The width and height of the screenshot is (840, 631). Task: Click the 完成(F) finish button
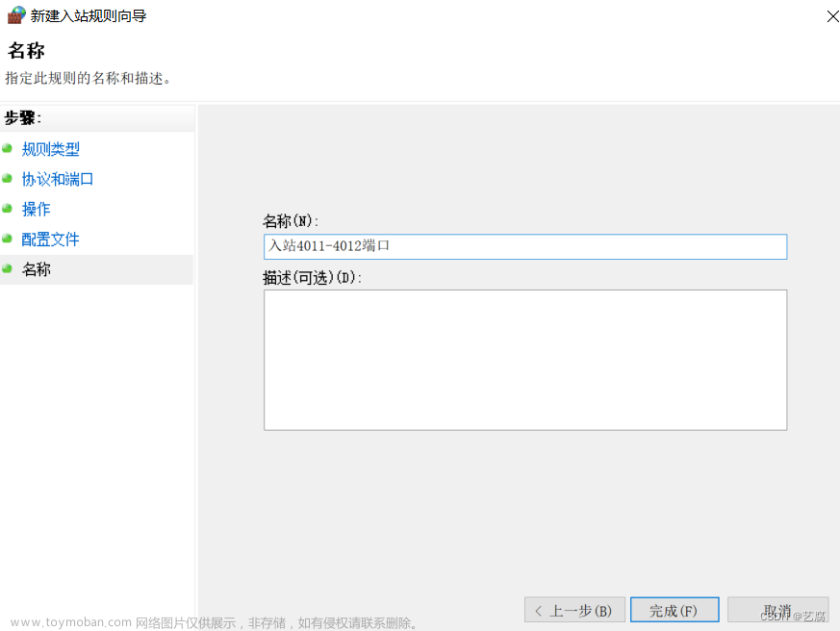675,610
